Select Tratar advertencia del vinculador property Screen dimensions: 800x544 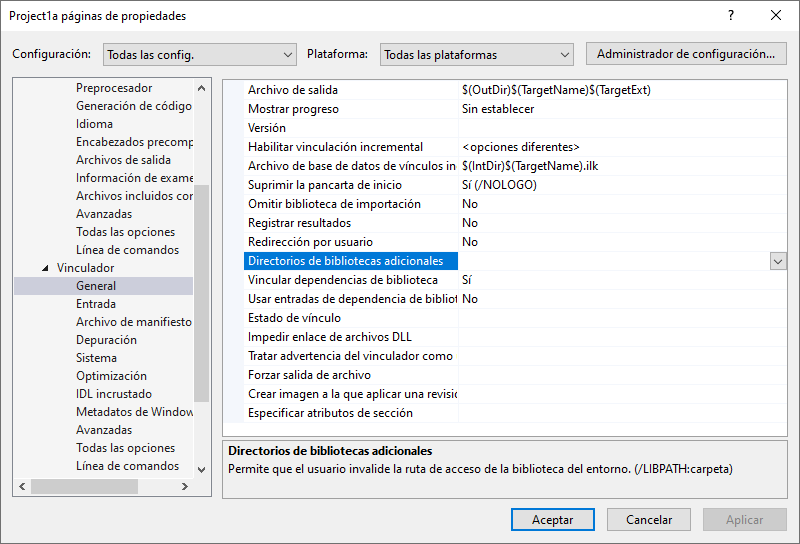(350, 356)
